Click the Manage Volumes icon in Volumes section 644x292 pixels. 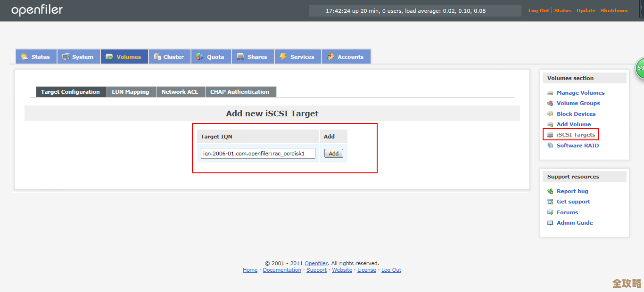point(550,92)
